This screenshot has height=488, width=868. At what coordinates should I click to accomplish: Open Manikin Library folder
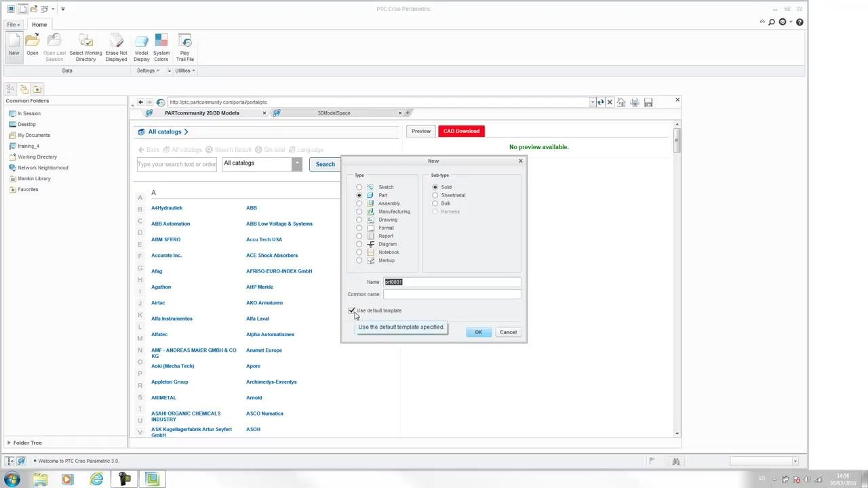(x=34, y=178)
